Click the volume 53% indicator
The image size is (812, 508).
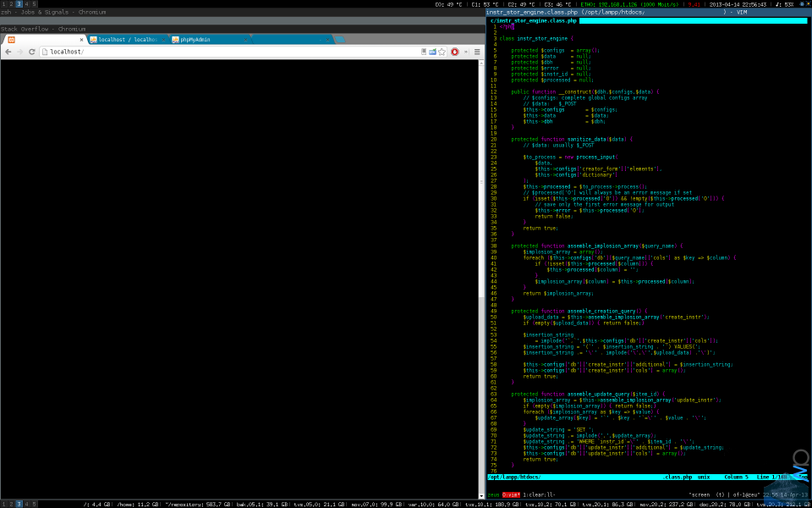[x=784, y=4]
